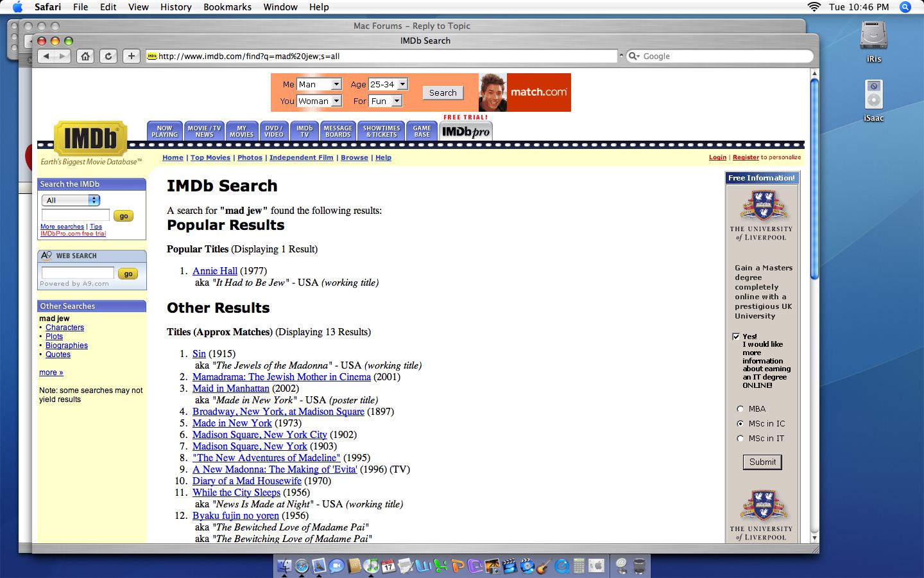
Task: Open the Showtimes & Tickets tab
Action: coord(382,131)
